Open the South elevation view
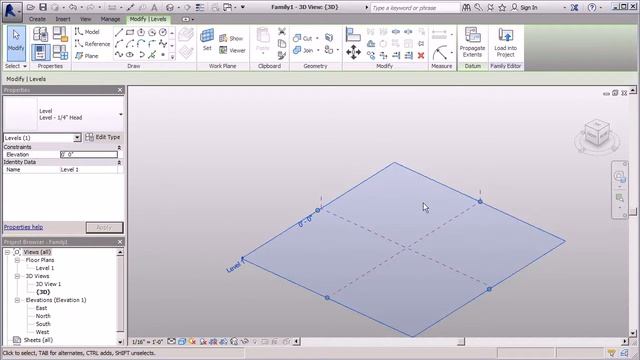640x360 pixels. coord(43,324)
